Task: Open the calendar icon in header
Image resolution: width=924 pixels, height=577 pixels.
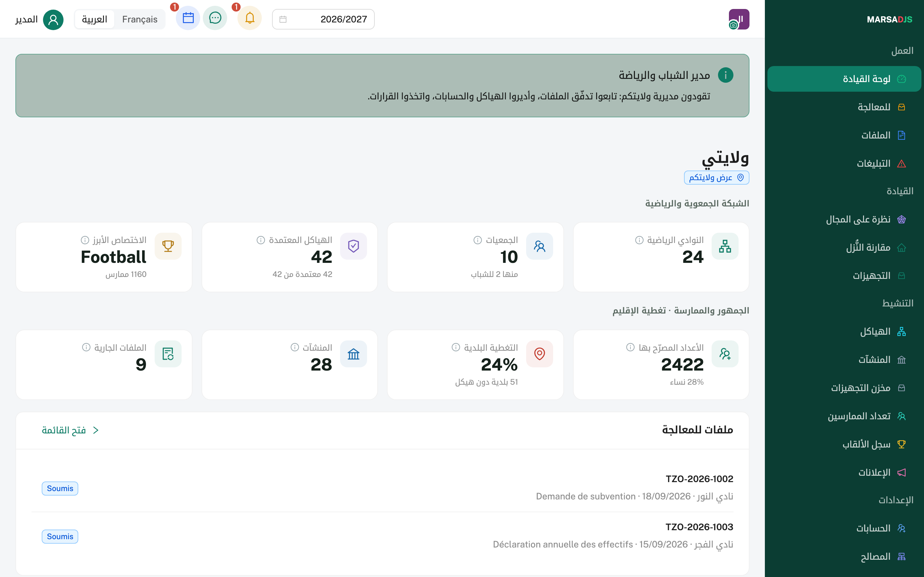Action: pos(188,18)
